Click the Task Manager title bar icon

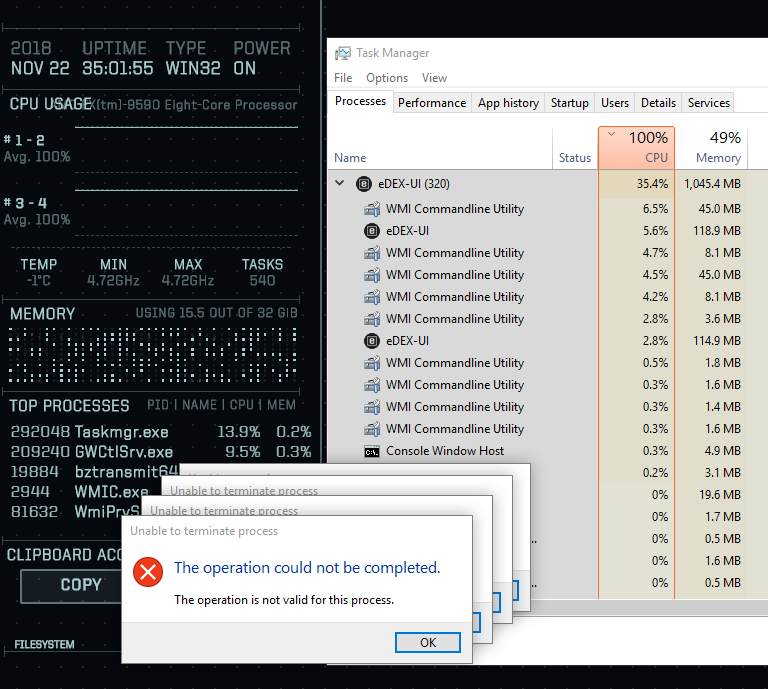coord(343,53)
